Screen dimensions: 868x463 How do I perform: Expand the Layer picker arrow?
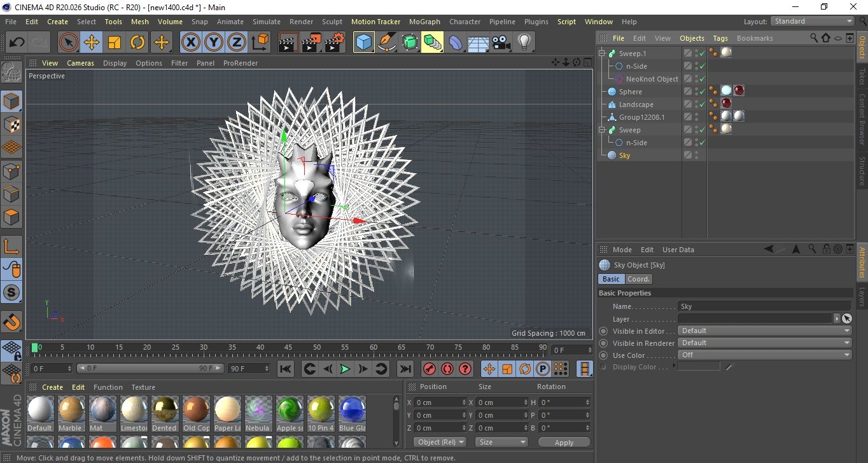click(x=837, y=318)
